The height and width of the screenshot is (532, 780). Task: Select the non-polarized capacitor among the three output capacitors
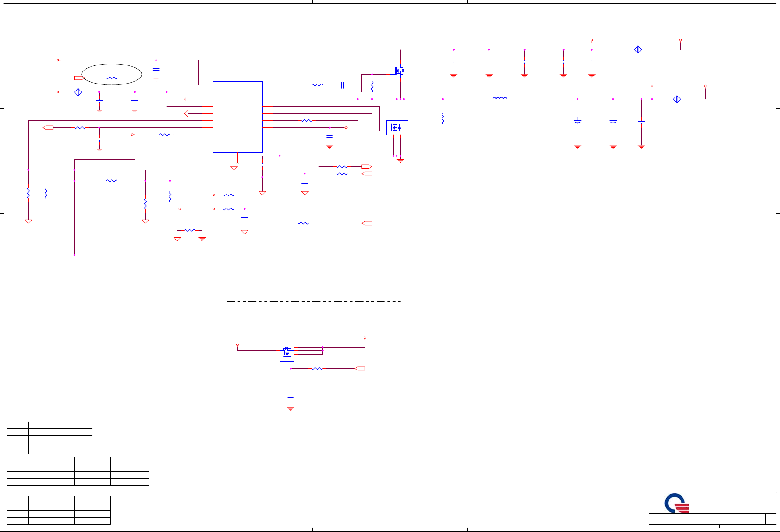pyautogui.click(x=642, y=122)
